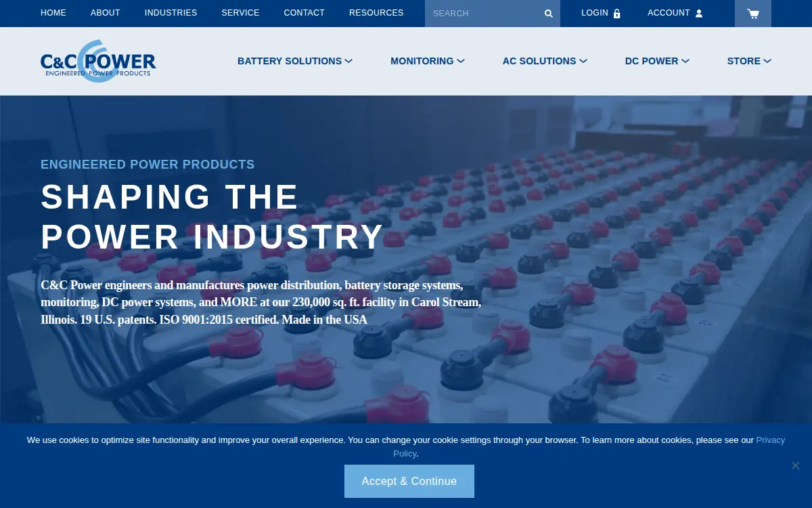Expand the Store dropdown menu
Viewport: 812px width, 508px height.
(x=749, y=61)
